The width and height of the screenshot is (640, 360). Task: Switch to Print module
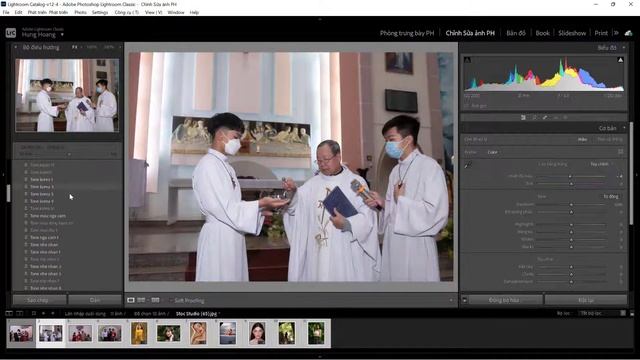(x=601, y=33)
